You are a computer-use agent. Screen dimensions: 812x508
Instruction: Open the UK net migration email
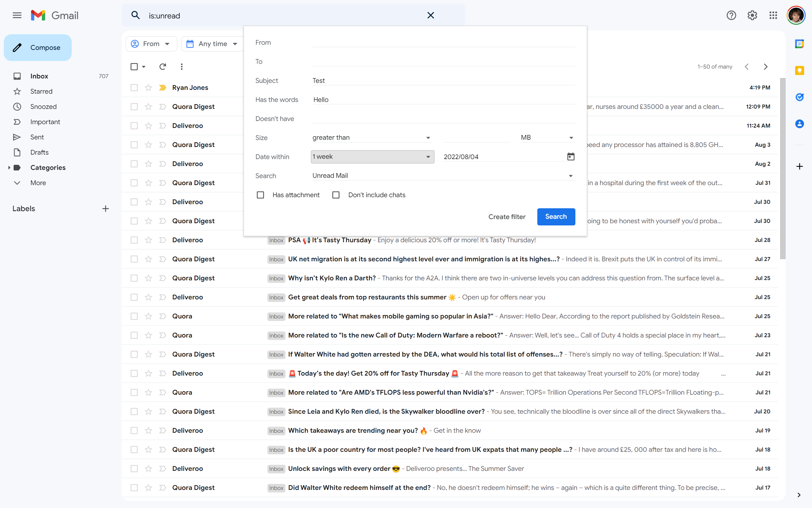[450, 259]
